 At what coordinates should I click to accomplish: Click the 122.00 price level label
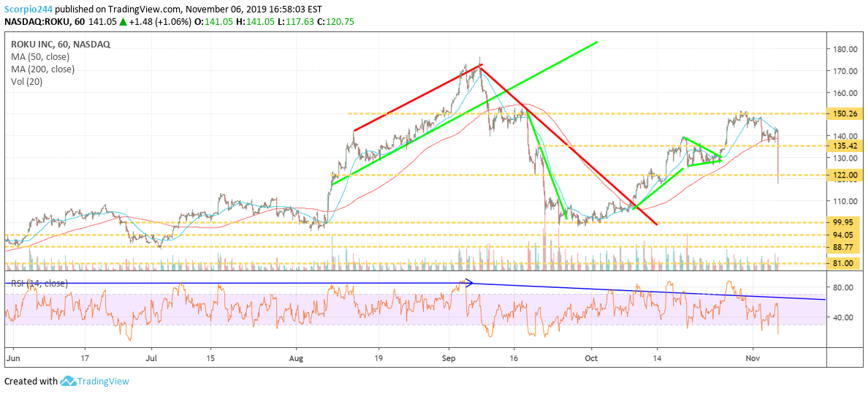(x=845, y=175)
